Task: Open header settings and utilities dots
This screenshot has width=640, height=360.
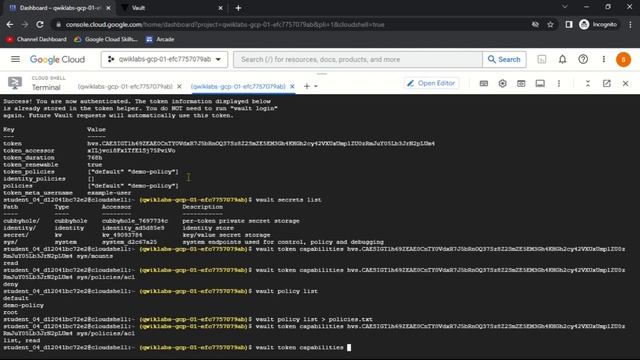Action: tap(604, 60)
